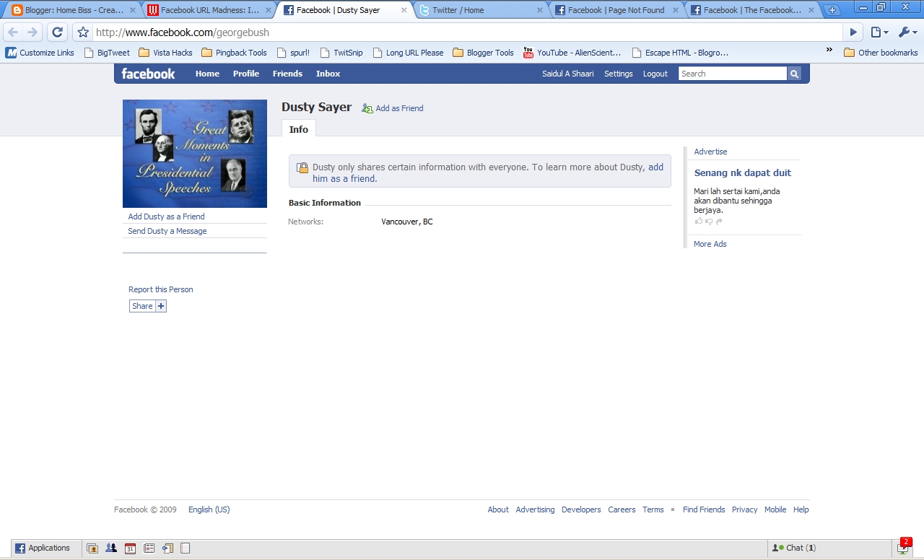
Task: Close the Facebook Dusty Sayer tab
Action: pyautogui.click(x=404, y=10)
